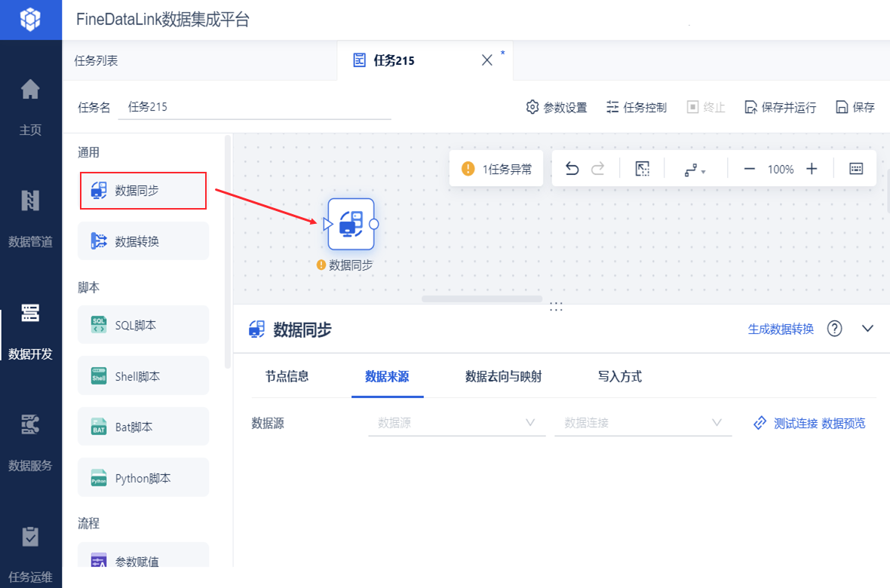Click 生成数据转换 link
This screenshot has width=890, height=588.
pyautogui.click(x=781, y=329)
